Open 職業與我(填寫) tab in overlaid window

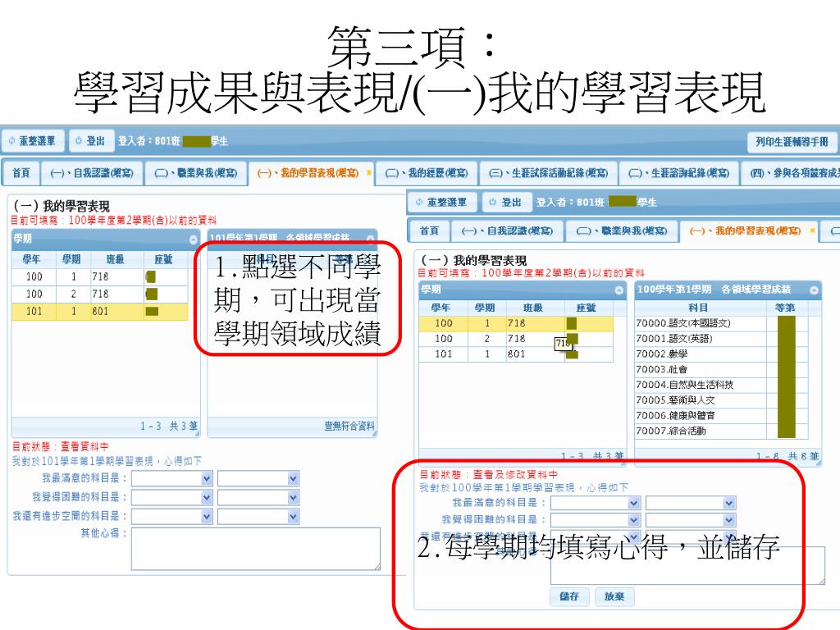(x=622, y=231)
